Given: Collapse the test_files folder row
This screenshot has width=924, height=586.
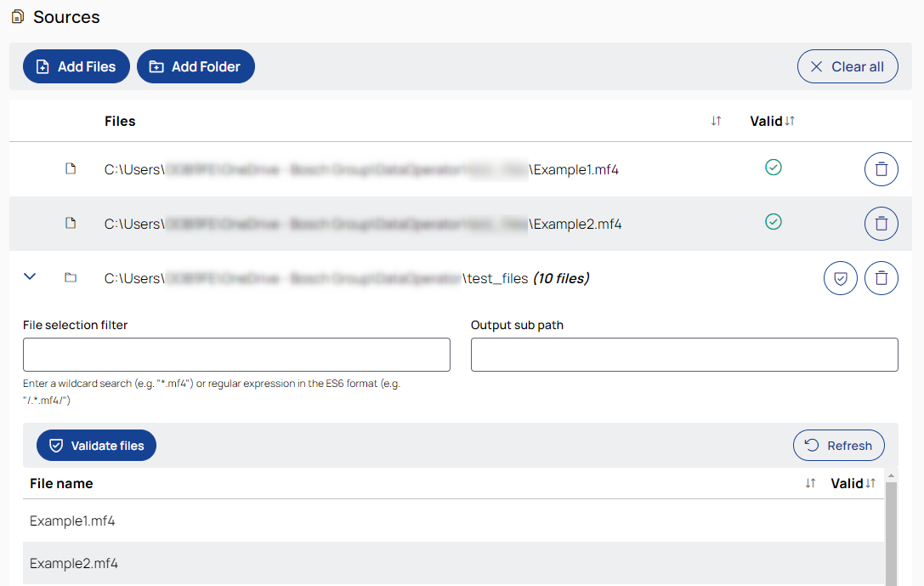Looking at the screenshot, I should coord(30,277).
